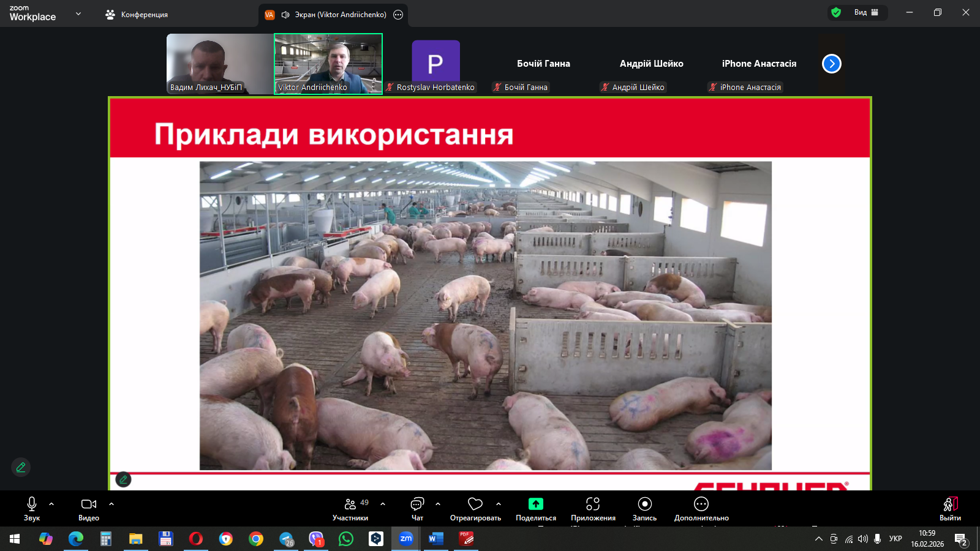Open the Участники participants panel

(x=350, y=509)
